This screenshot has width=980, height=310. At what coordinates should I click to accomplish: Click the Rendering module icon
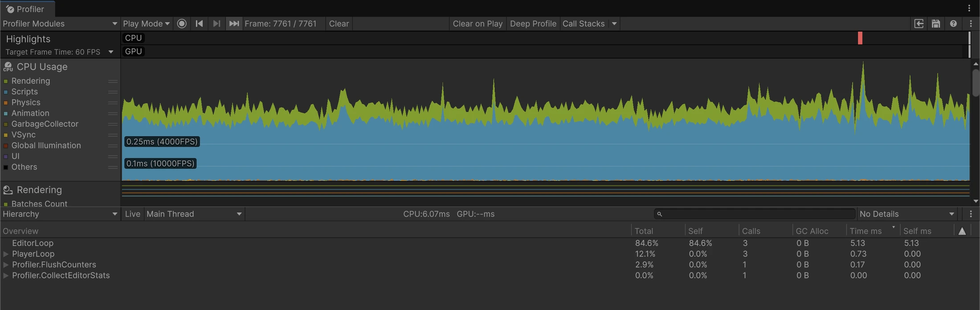pyautogui.click(x=8, y=190)
